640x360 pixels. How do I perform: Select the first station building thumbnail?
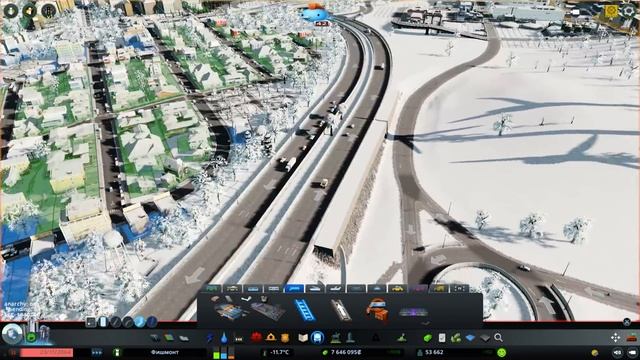click(x=232, y=311)
